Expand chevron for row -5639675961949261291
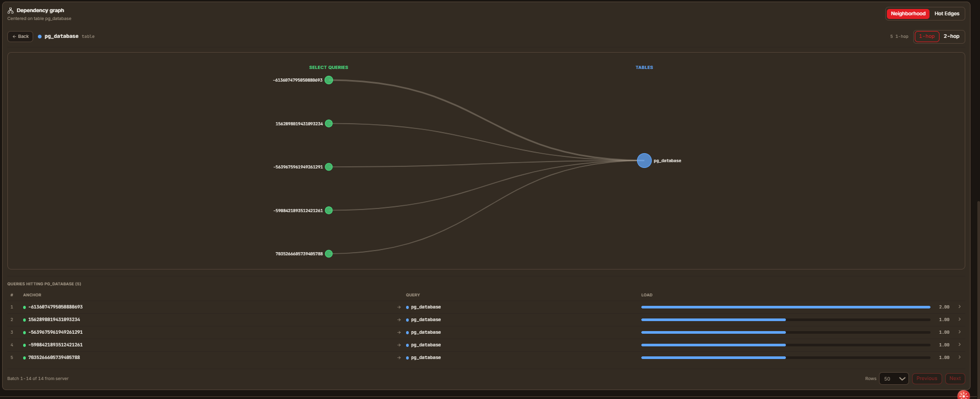The width and height of the screenshot is (980, 399). tap(959, 332)
